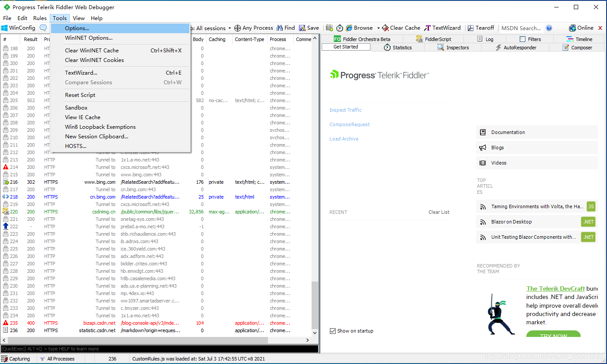Screen dimensions: 607x364
Task: Switch to FiddlerScript tab
Action: (x=433, y=39)
